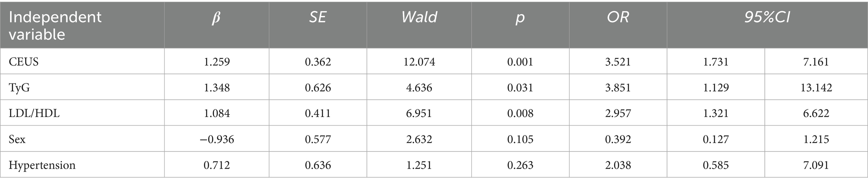
Task: Click the p column header
Action: [x=520, y=18]
